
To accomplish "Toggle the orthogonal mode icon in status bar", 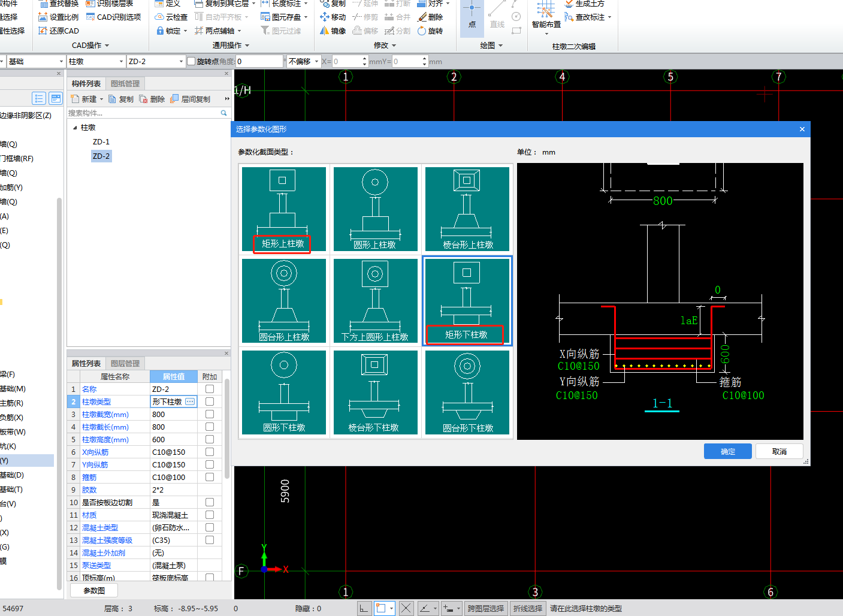I will tap(364, 608).
